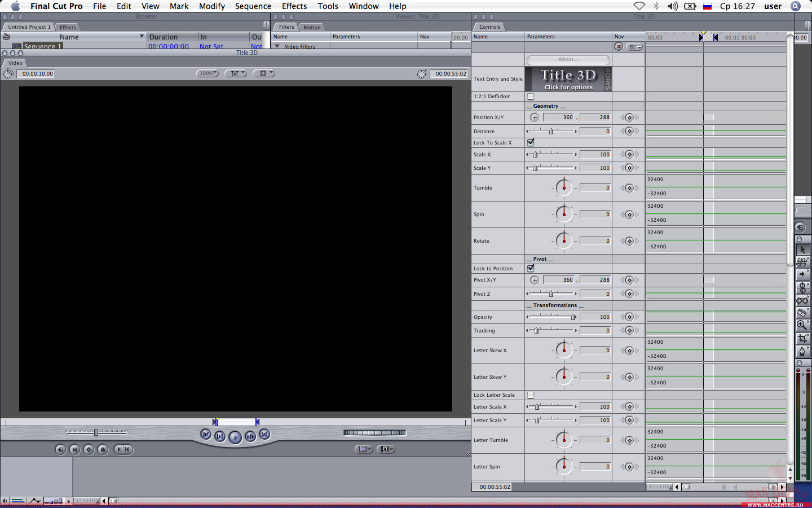This screenshot has height=508, width=812.
Task: Click the Mark Out button
Action: pos(127,449)
